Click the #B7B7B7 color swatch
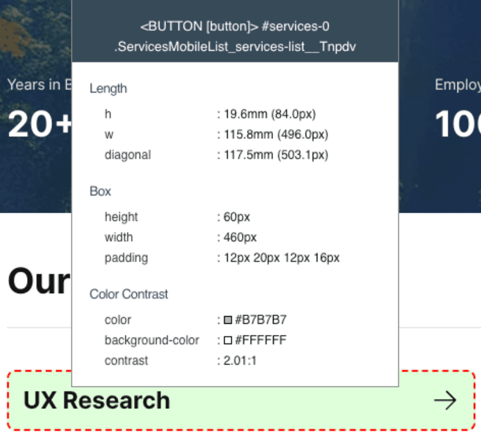Screen dimensions: 481x448 pos(227,320)
